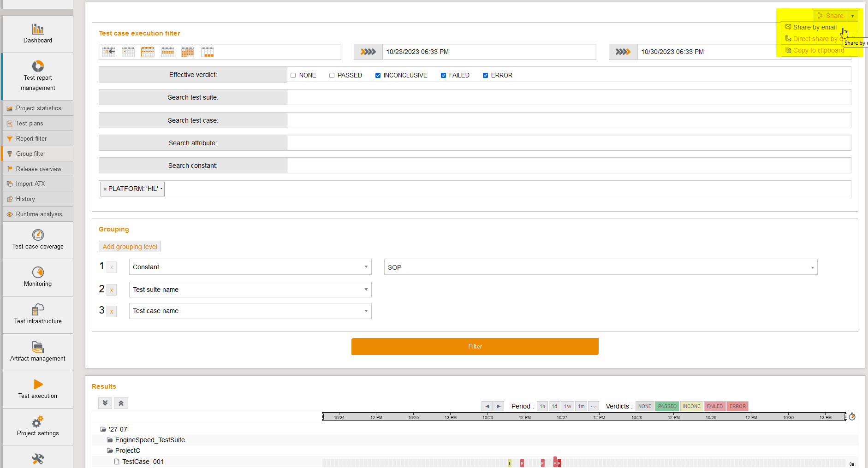
Task: Disable the FAILED verdict checkbox
Action: [443, 75]
